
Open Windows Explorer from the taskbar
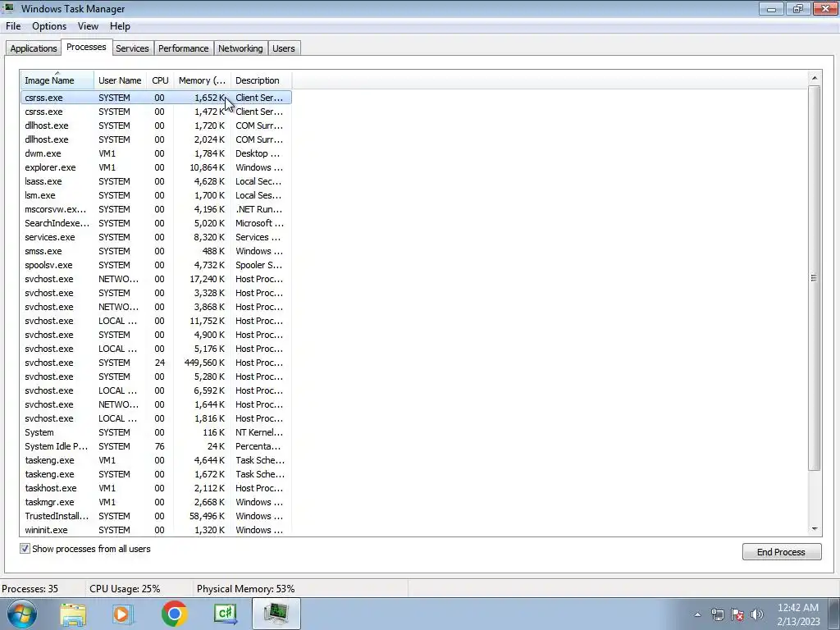73,614
